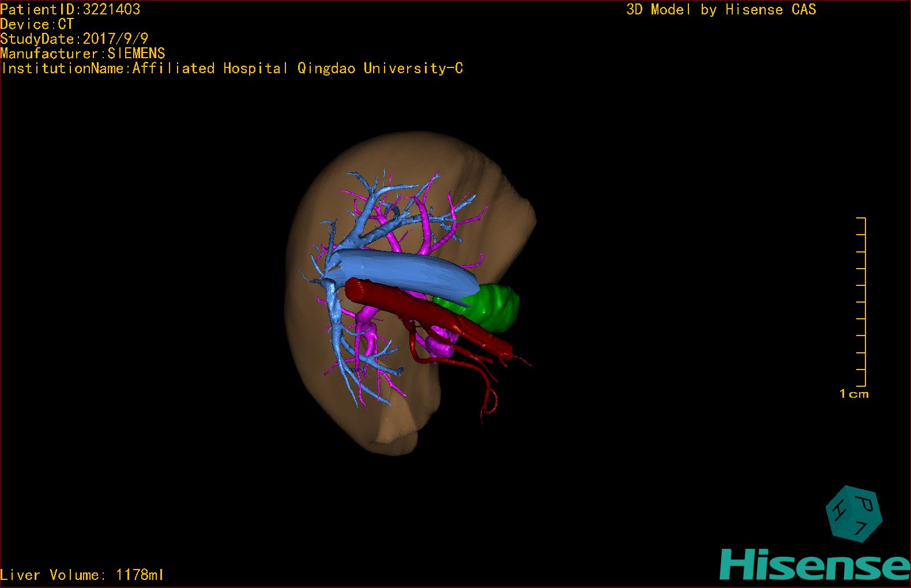Click the Device:CT label
The image size is (911, 588).
click(37, 24)
